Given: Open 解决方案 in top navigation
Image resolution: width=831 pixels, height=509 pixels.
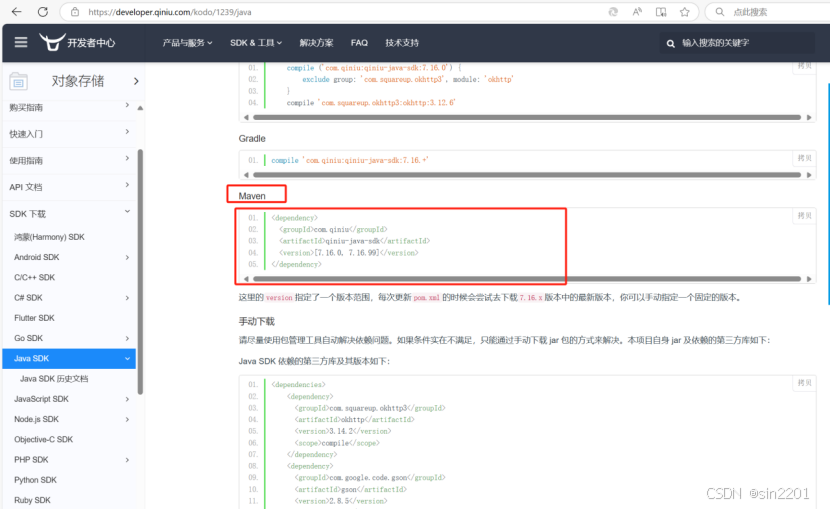Looking at the screenshot, I should point(316,43).
